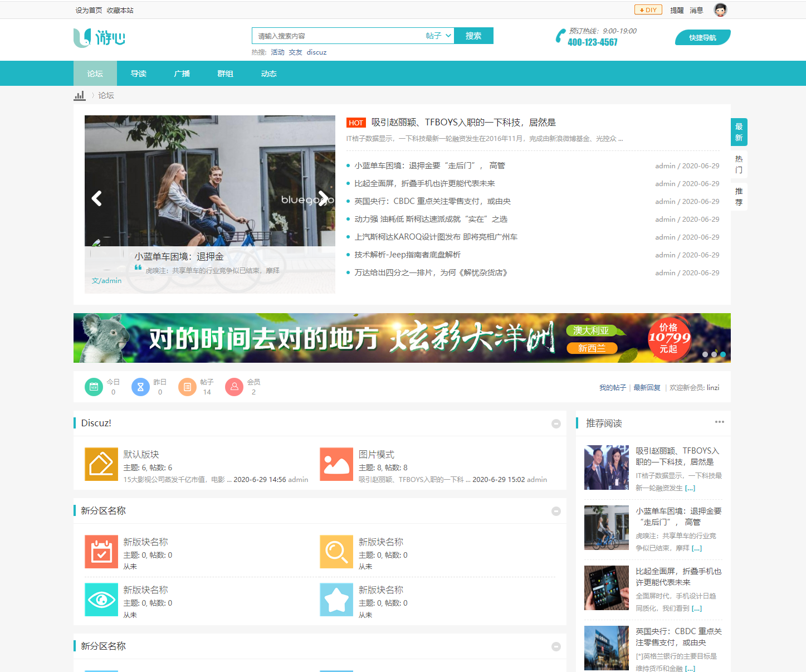806x672 pixels.
Task: Click the next slide arrow on carousel
Action: click(x=323, y=198)
